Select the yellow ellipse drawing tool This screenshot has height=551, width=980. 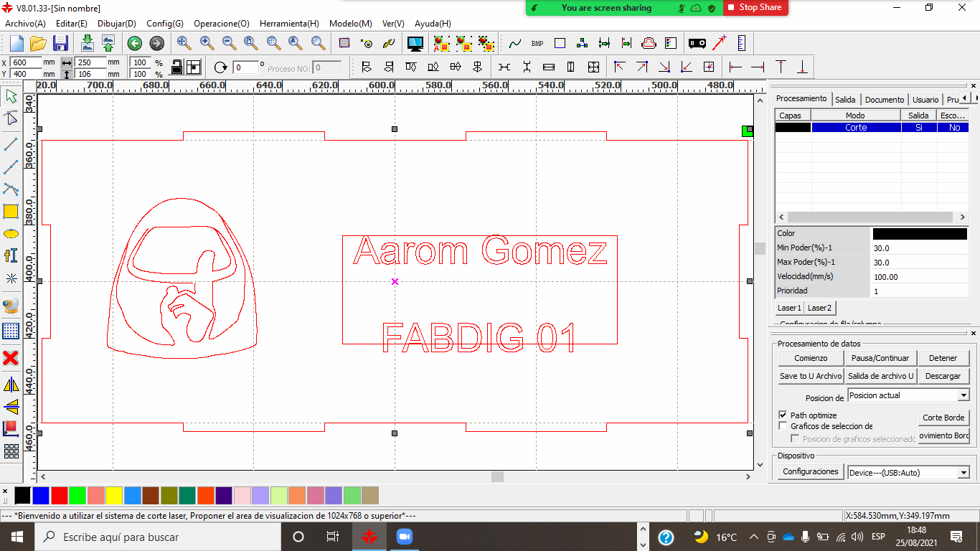pos(11,234)
